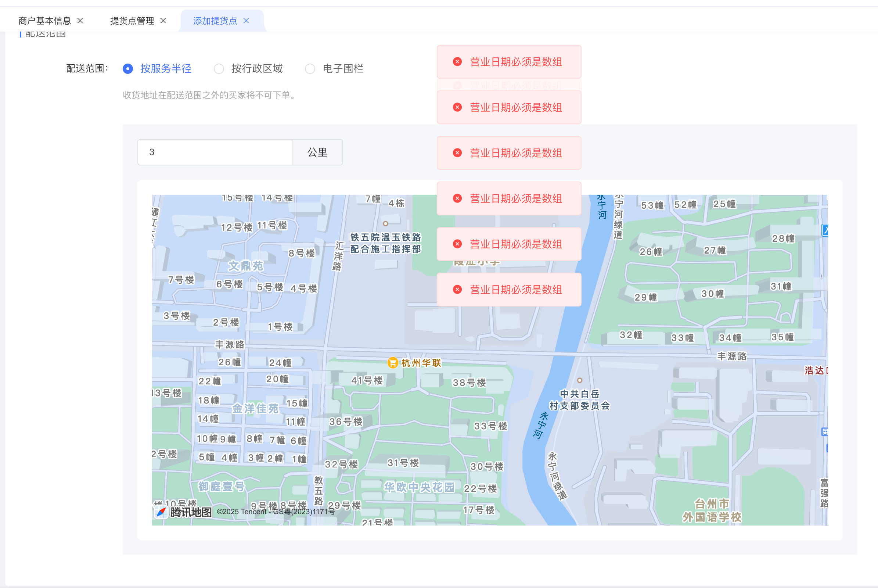Switch to 提货点管理 tab
This screenshot has width=878, height=588.
132,21
